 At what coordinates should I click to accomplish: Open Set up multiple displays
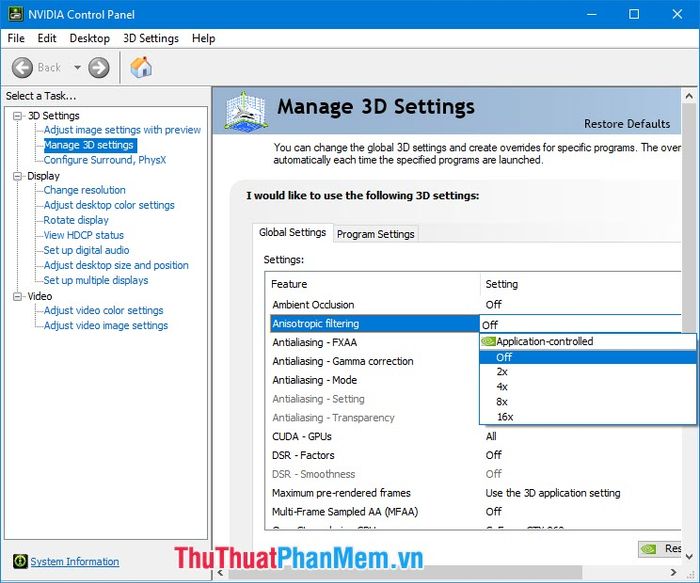(x=96, y=280)
